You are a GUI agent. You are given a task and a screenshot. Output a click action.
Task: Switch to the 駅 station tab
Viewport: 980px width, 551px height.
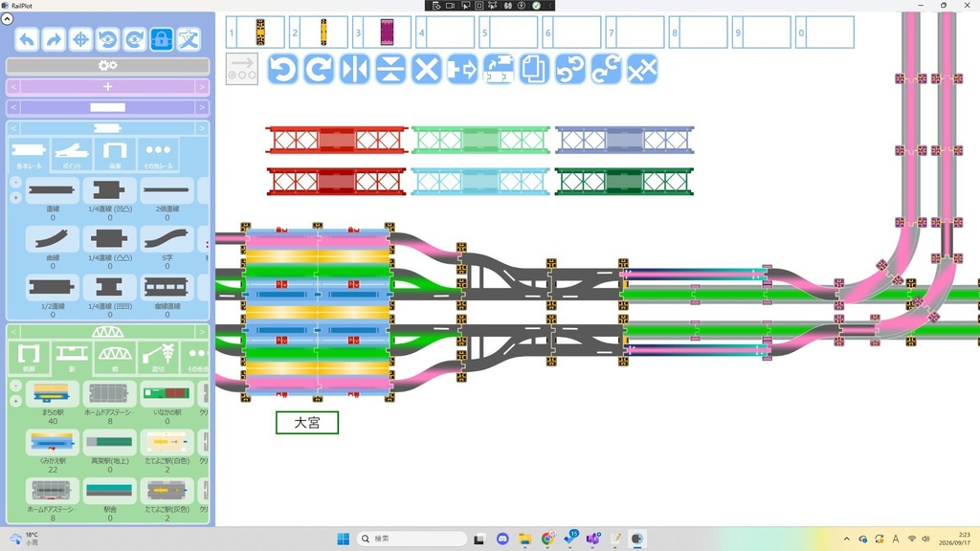point(72,358)
